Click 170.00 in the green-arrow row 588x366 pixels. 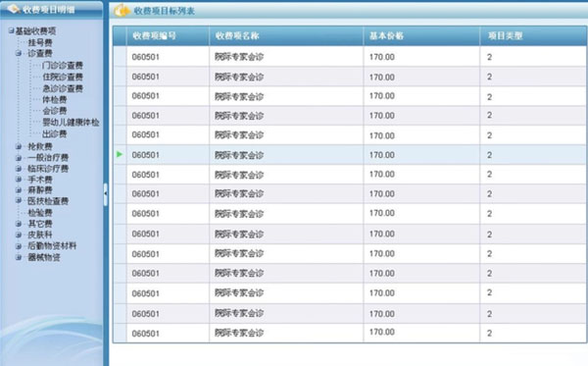[x=382, y=155]
